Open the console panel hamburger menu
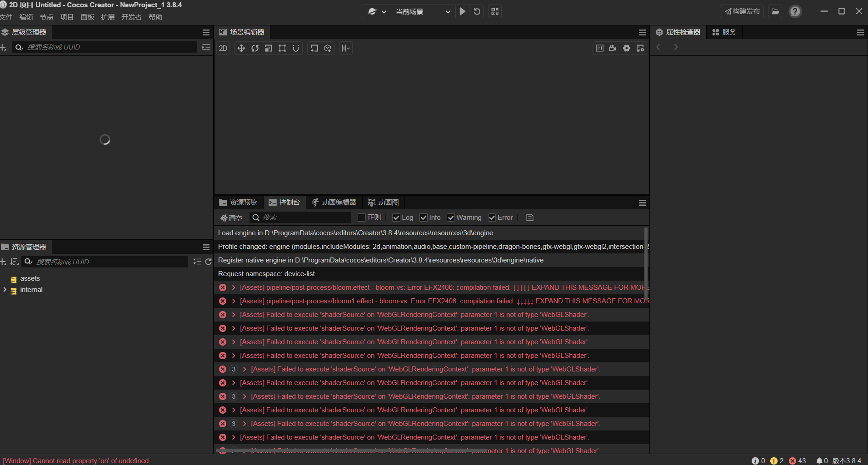The width and height of the screenshot is (868, 465). tap(642, 203)
